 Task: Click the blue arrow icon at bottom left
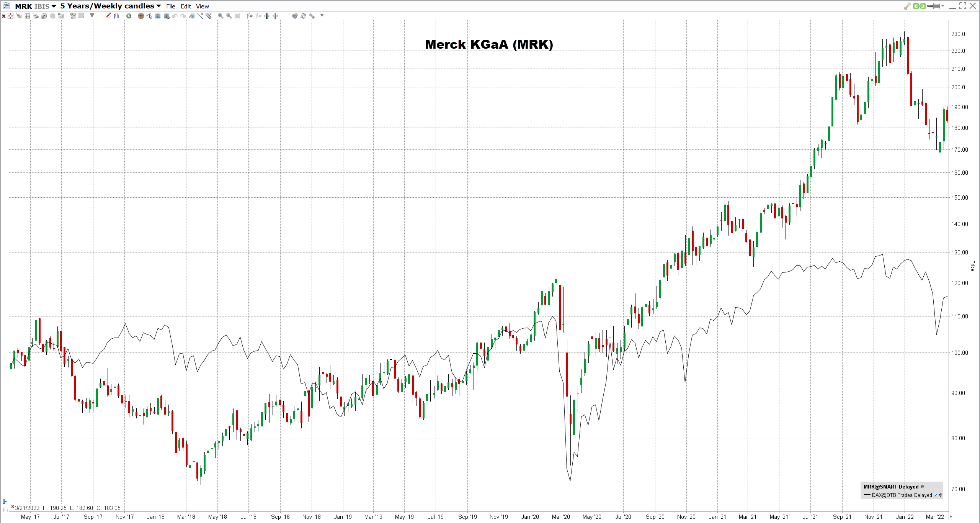[x=5, y=502]
